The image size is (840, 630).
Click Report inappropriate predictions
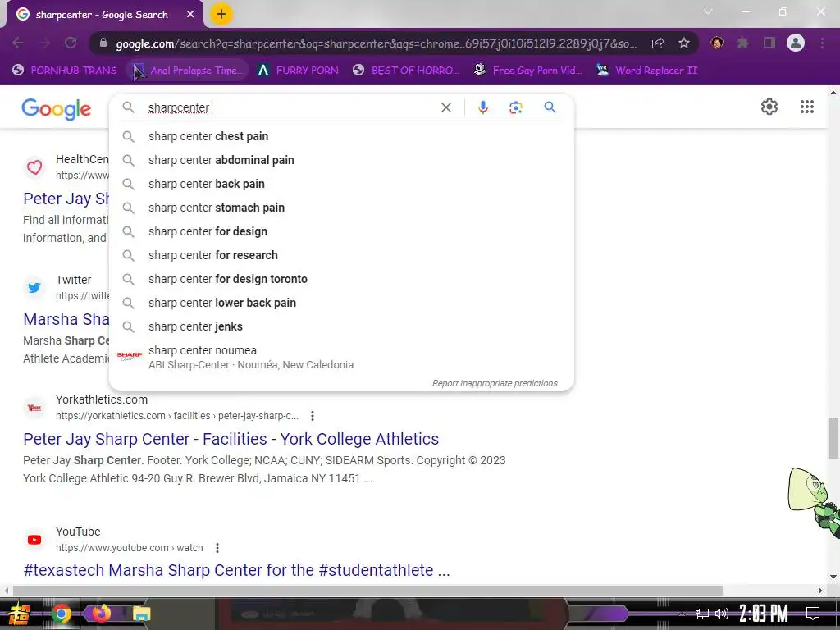point(495,384)
